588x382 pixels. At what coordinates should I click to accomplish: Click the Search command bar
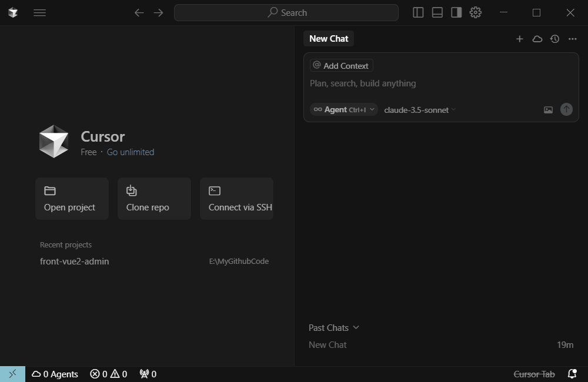(286, 13)
